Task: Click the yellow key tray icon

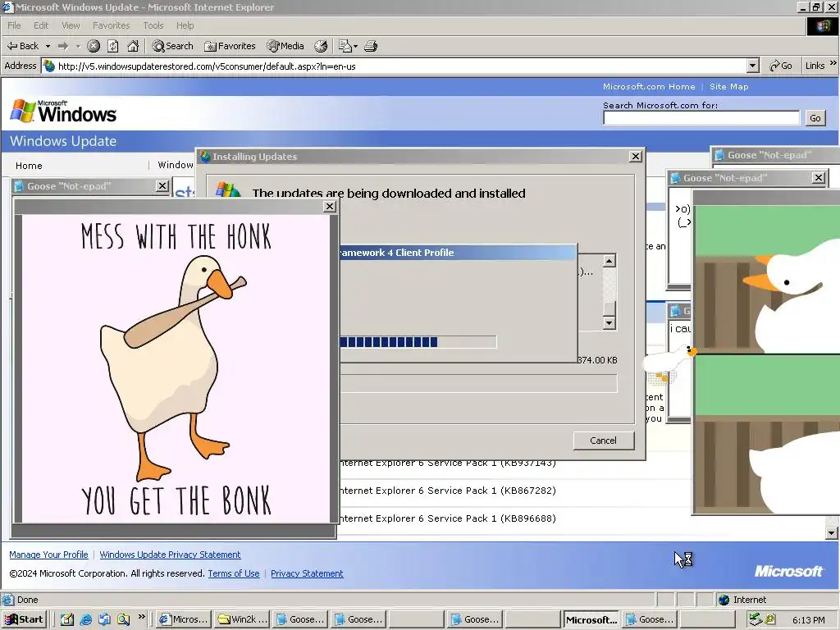Action: [x=770, y=619]
